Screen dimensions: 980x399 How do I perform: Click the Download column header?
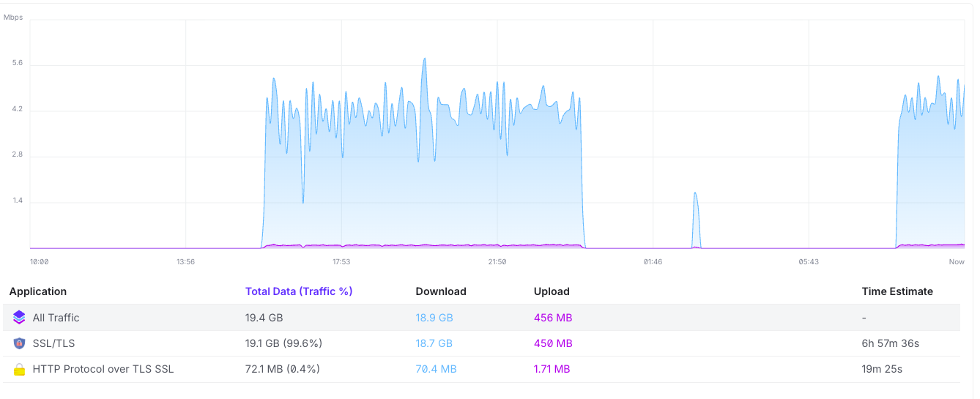[x=441, y=291]
